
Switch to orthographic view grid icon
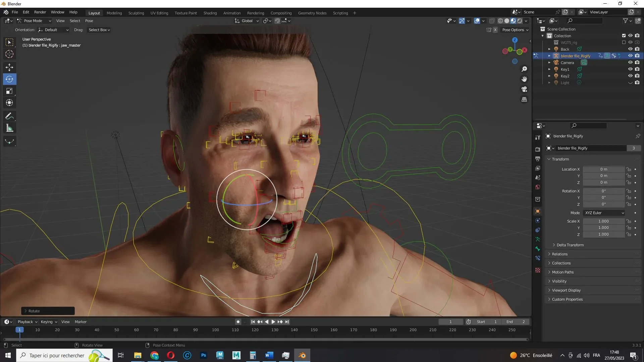[x=524, y=100]
